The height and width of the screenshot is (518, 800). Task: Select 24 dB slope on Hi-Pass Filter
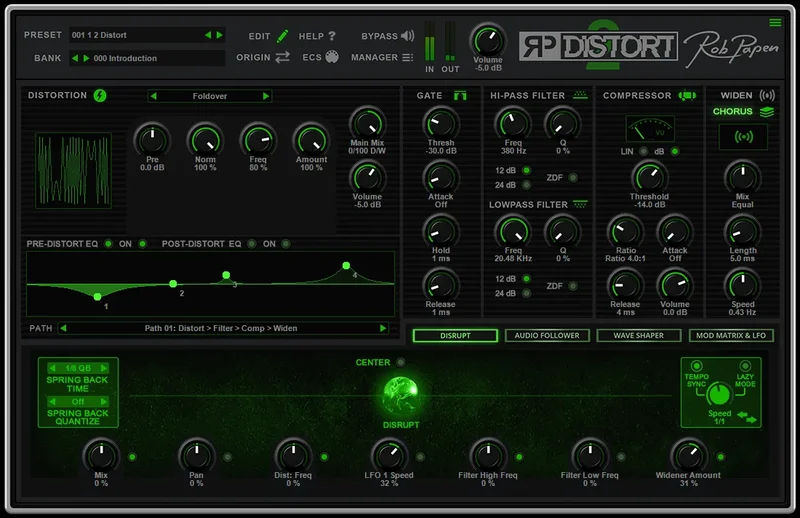pos(526,185)
